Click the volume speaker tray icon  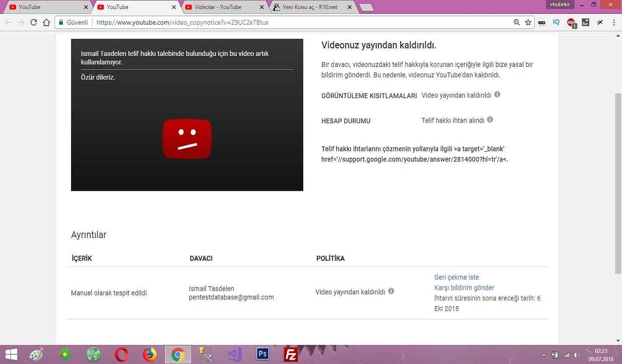[577, 355]
